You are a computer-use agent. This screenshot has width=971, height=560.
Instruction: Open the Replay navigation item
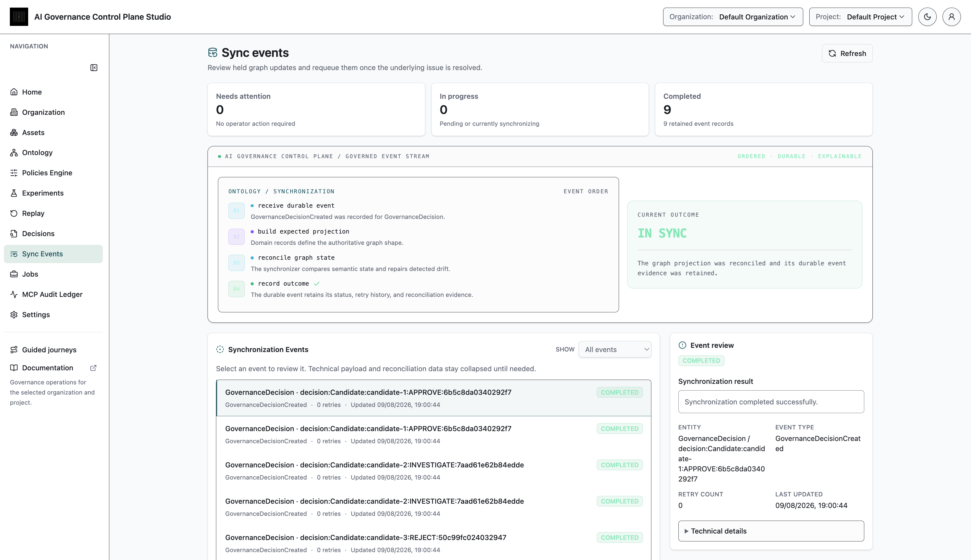coord(53,214)
